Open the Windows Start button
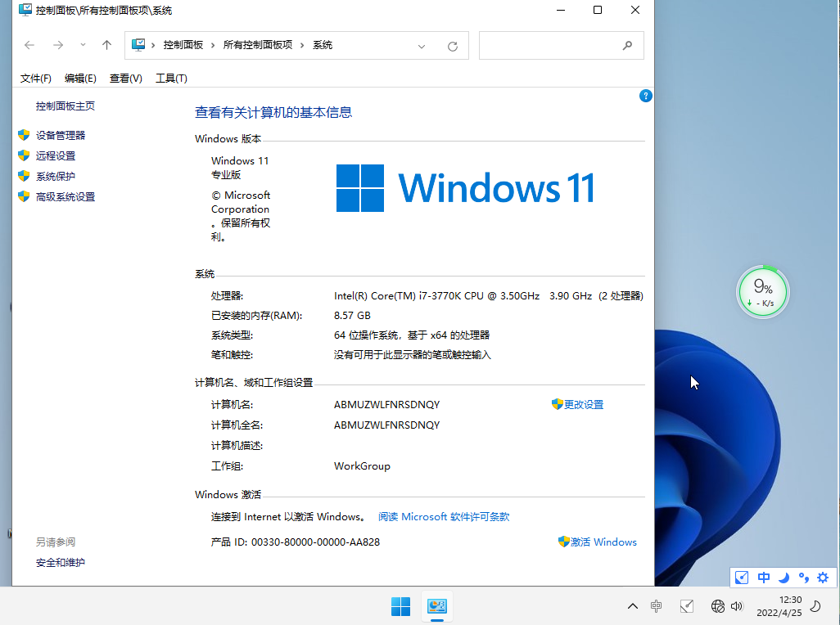The width and height of the screenshot is (840, 625). point(400,606)
